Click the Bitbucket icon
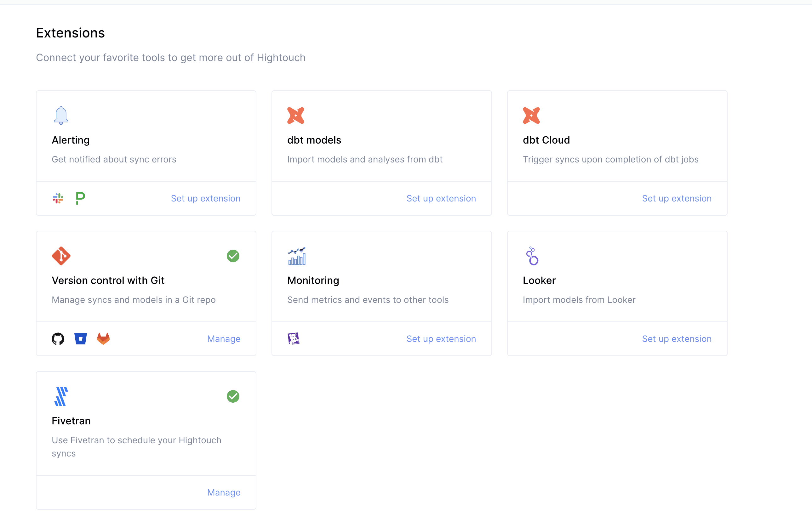This screenshot has height=527, width=812. [x=81, y=339]
